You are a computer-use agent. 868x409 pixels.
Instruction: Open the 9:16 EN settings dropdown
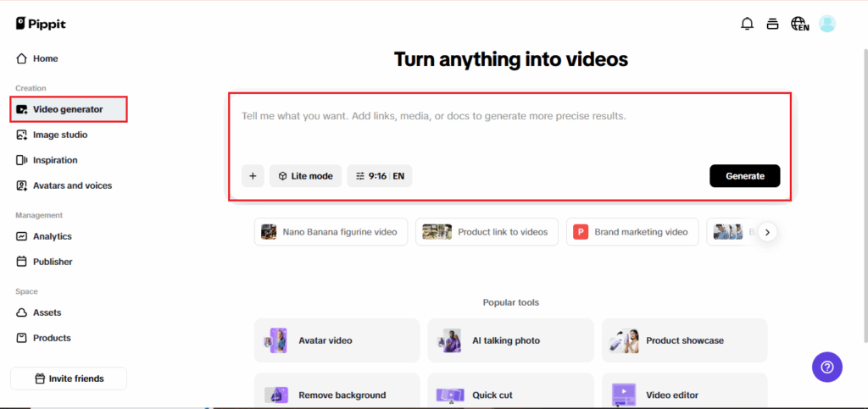point(379,176)
